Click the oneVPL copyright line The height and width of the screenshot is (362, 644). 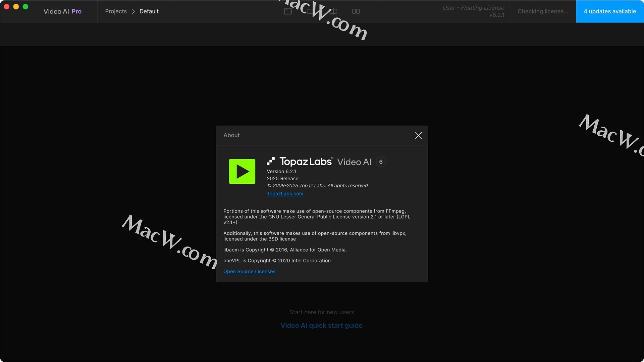pos(277,261)
